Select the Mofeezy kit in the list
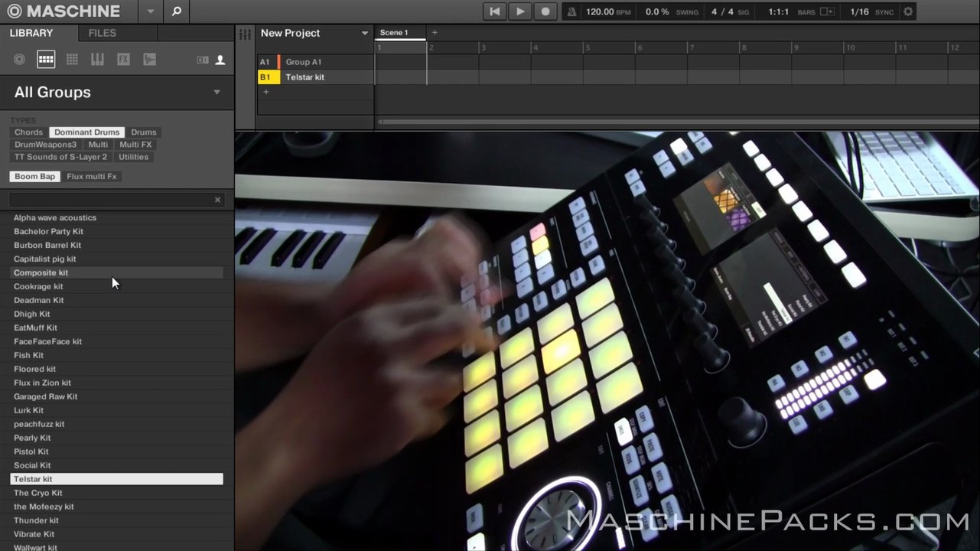The image size is (980, 551). pyautogui.click(x=116, y=507)
